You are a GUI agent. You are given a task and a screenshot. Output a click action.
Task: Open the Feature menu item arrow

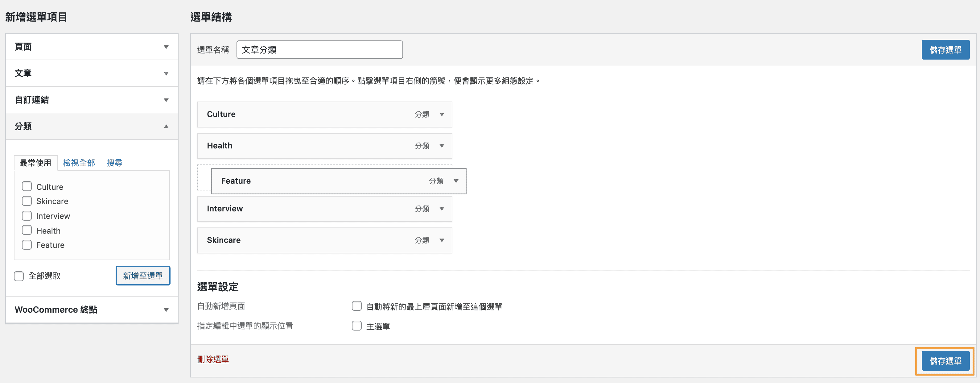pyautogui.click(x=456, y=181)
